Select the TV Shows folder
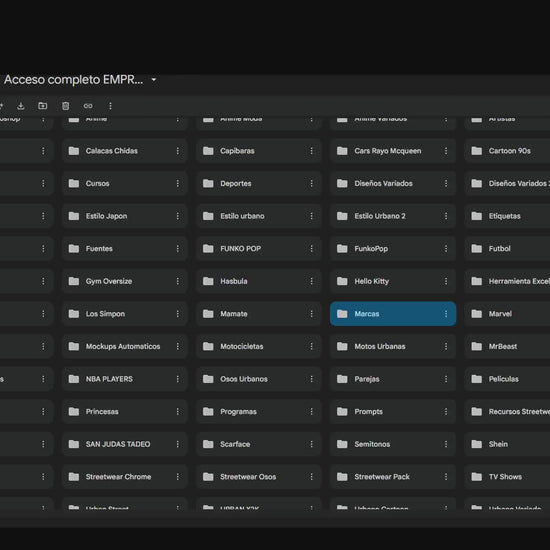 (507, 477)
